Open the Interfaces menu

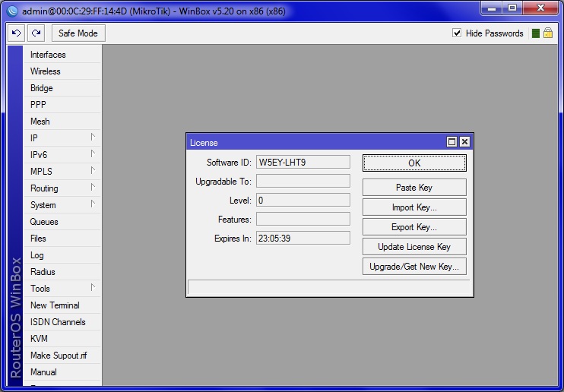[62, 55]
